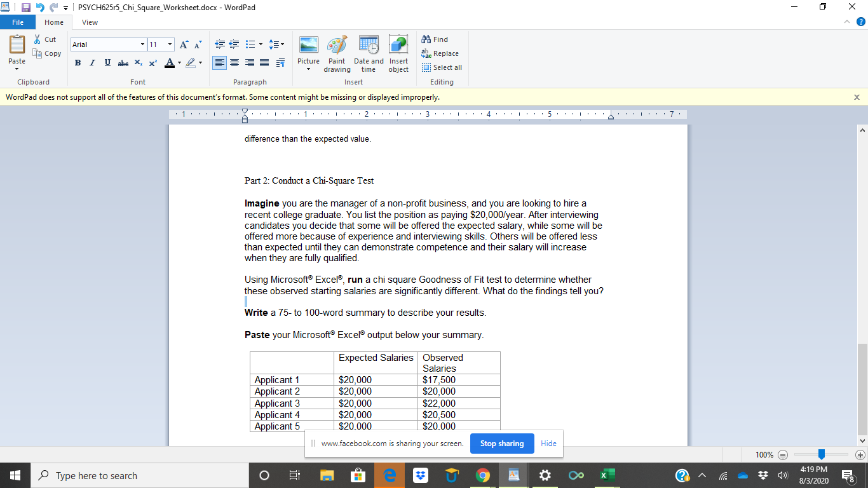Dismiss the yellow format warning bar
The width and height of the screenshot is (868, 488).
coord(857,97)
